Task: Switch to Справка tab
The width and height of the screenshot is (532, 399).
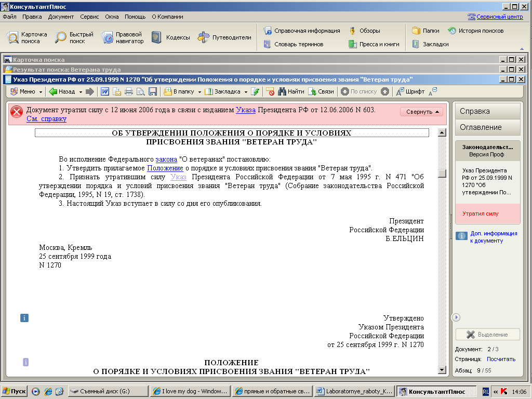Action: [x=487, y=111]
